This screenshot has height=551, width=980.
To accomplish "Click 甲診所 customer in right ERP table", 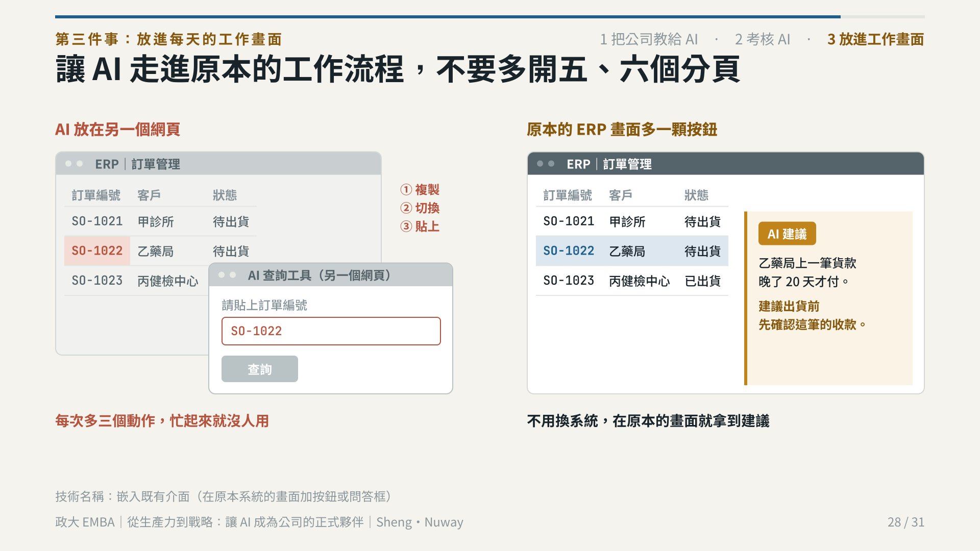I will click(627, 221).
